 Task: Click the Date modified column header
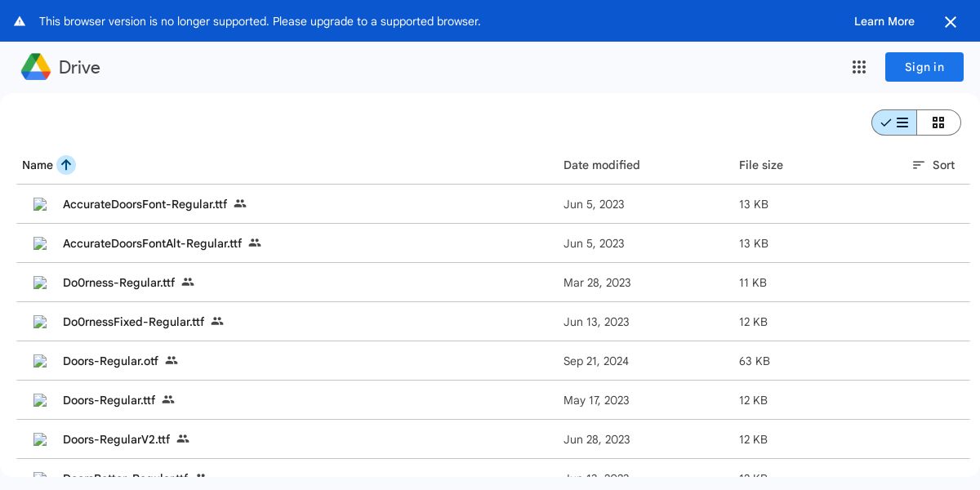602,165
